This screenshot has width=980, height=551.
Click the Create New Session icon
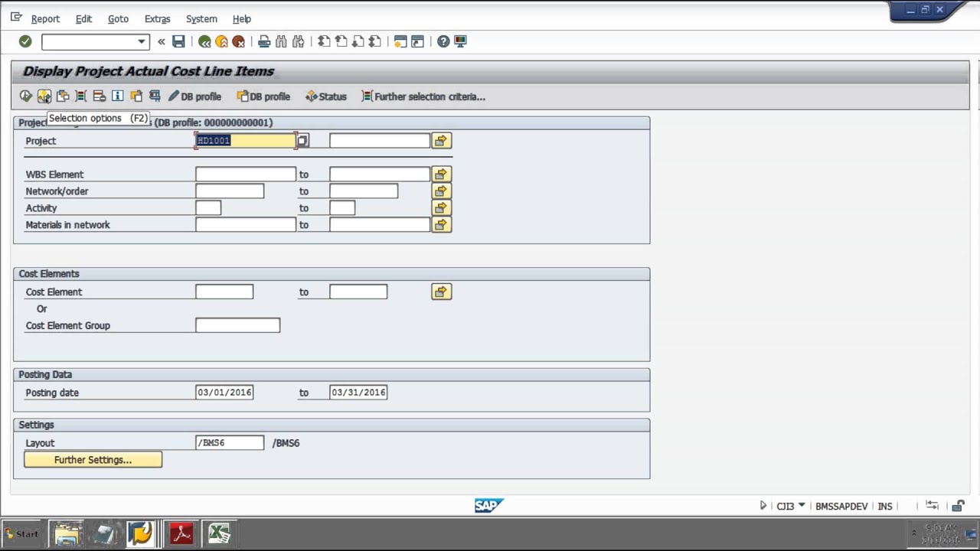click(400, 41)
